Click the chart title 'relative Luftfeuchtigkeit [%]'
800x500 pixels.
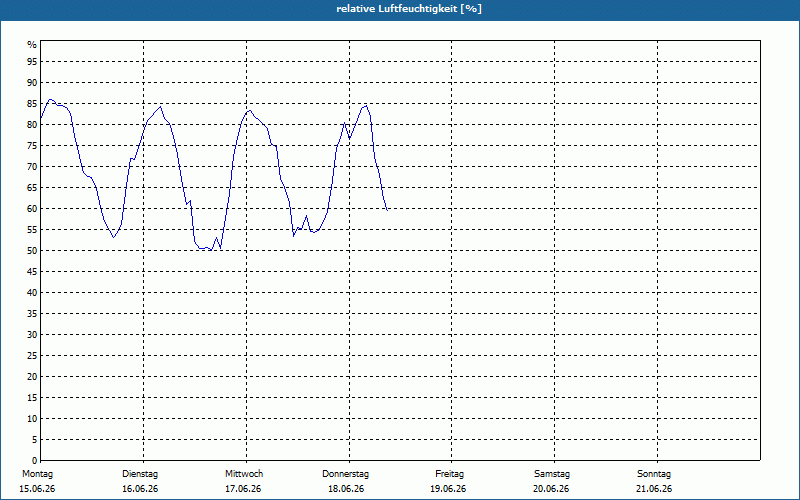pos(409,9)
